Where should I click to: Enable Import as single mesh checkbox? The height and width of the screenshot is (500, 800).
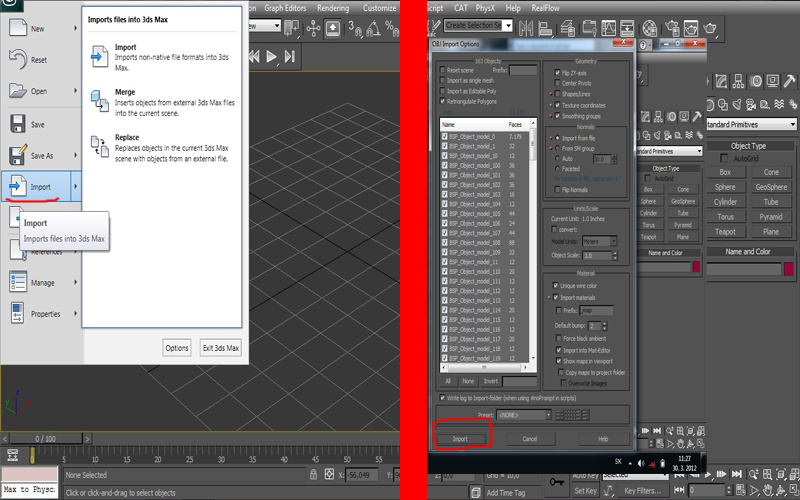(x=442, y=80)
